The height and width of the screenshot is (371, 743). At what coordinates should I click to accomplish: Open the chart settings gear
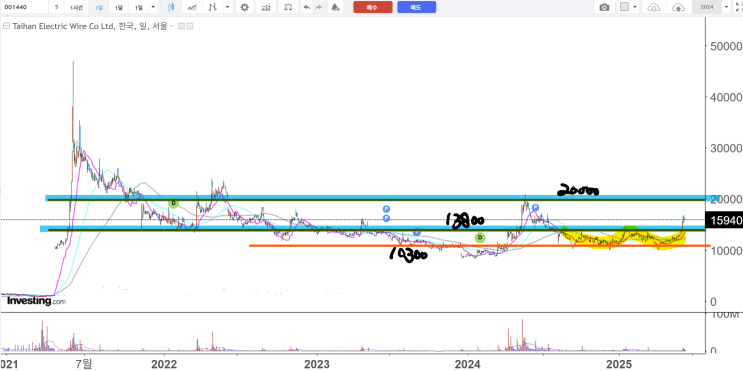coord(244,7)
